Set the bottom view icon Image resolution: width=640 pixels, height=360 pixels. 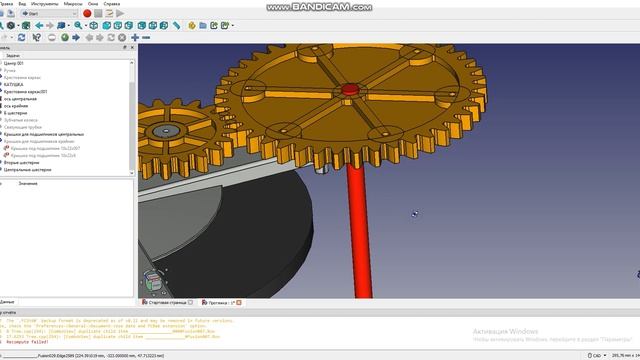point(153,25)
